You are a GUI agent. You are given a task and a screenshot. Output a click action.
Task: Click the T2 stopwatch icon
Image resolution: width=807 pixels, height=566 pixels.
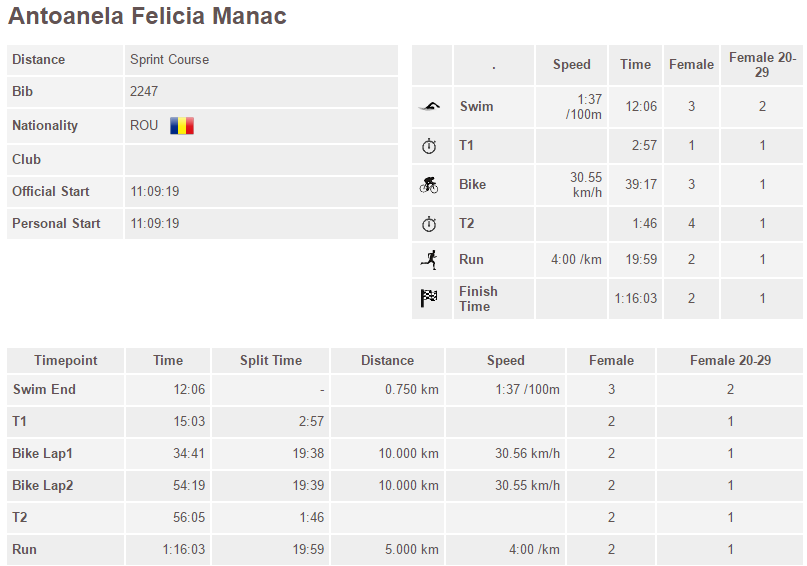pos(429,224)
